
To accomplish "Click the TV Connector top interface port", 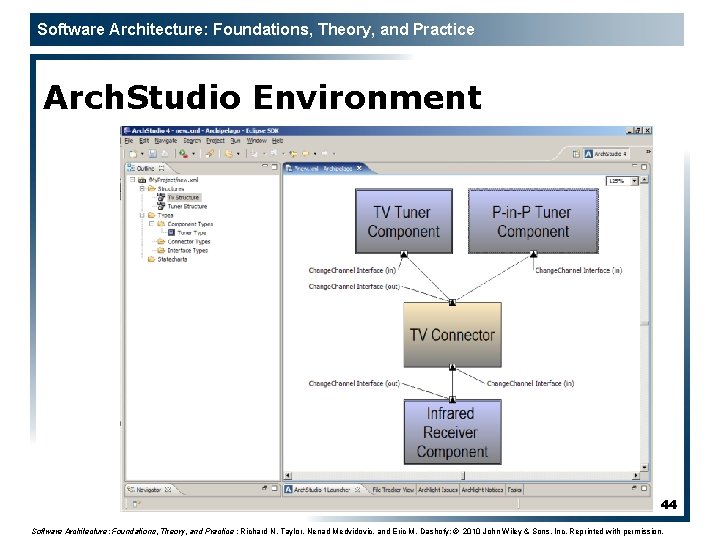I will point(452,302).
